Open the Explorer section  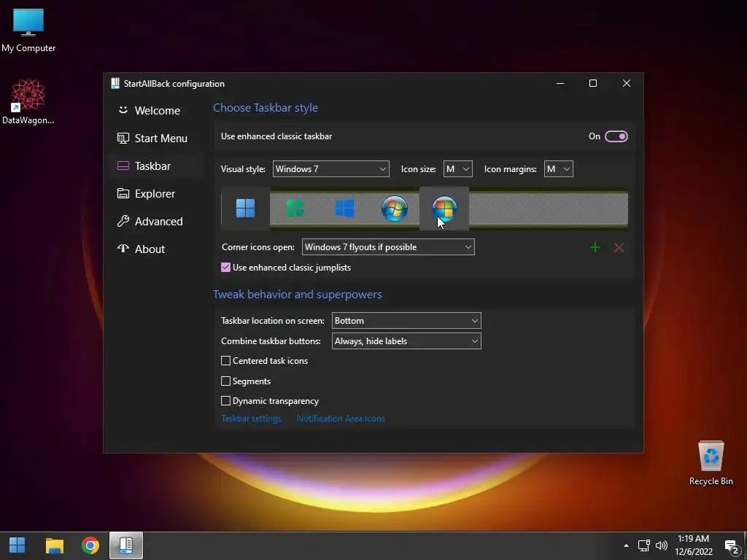[x=156, y=193]
